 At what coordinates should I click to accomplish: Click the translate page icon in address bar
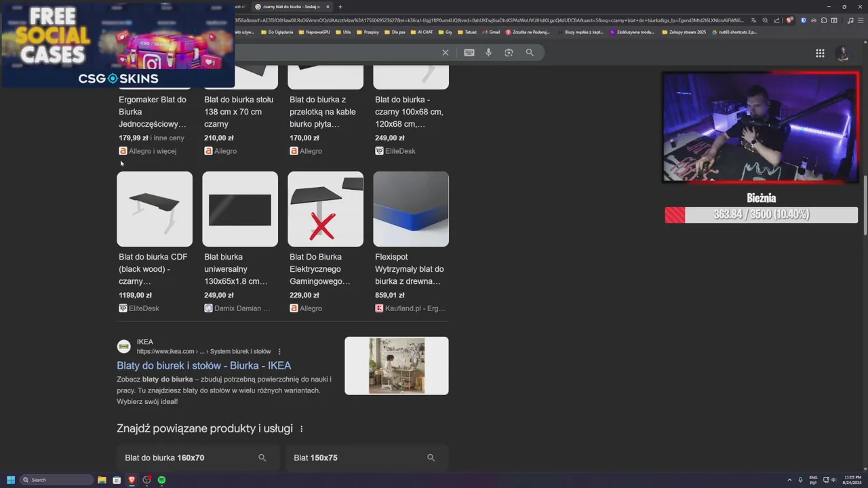pyautogui.click(x=753, y=20)
